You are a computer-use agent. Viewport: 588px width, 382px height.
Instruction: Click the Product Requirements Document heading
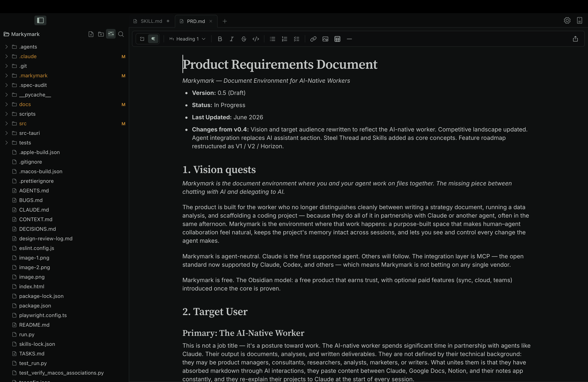tap(280, 64)
